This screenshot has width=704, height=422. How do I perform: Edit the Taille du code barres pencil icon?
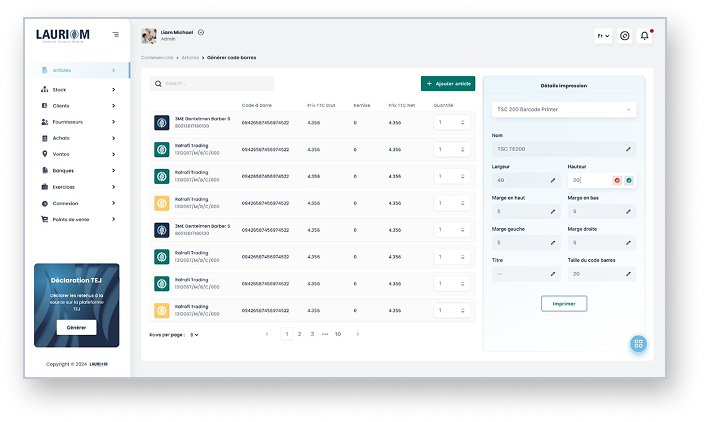628,274
